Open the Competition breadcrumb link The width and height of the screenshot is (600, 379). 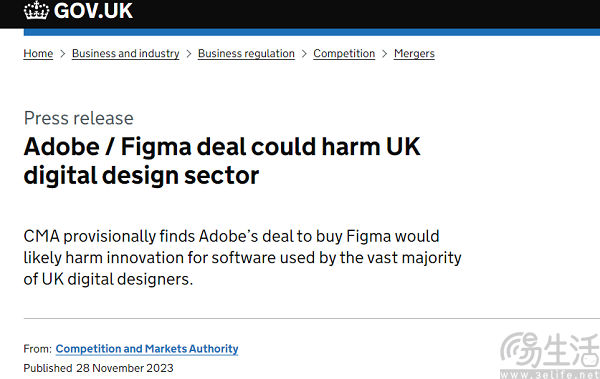pyautogui.click(x=344, y=54)
